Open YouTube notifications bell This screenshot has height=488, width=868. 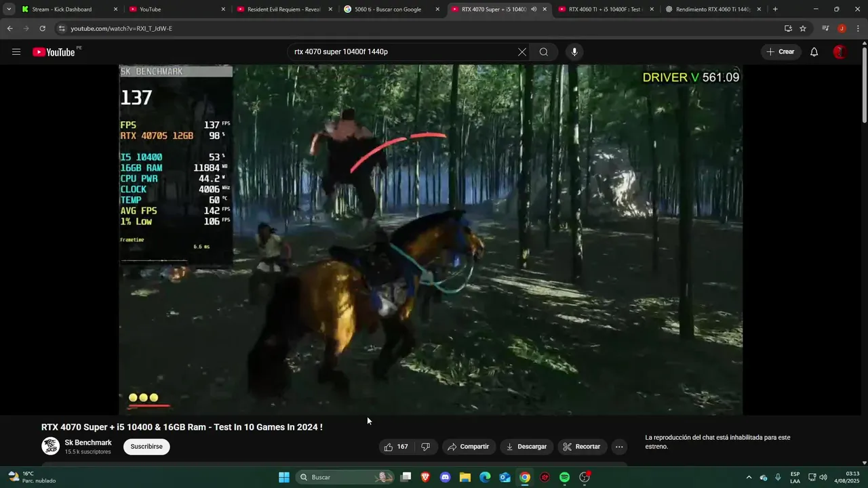814,52
